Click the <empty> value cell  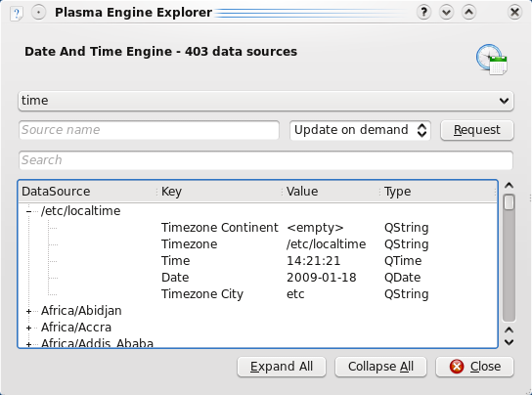(x=315, y=228)
